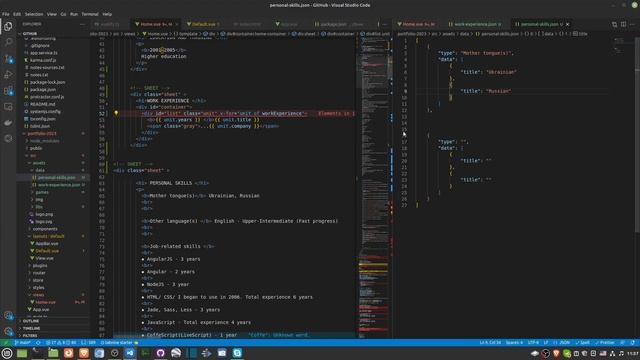
Task: Click the PERSONAL SKILLS heading text in Home.vue
Action: click(x=171, y=183)
